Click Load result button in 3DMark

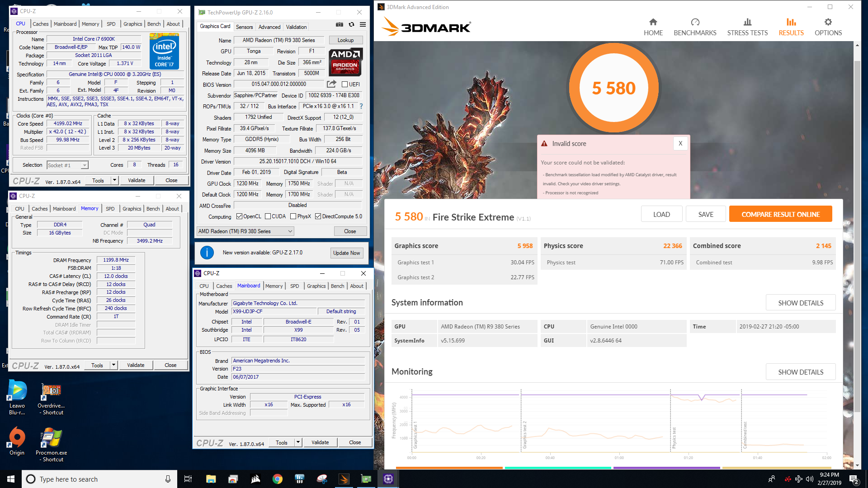click(x=661, y=214)
